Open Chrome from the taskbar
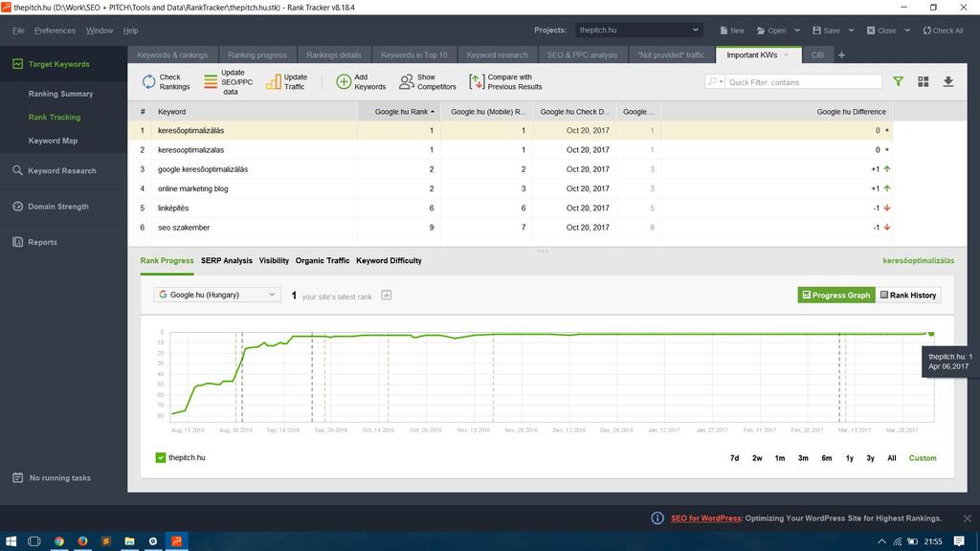980x551 pixels. [58, 541]
